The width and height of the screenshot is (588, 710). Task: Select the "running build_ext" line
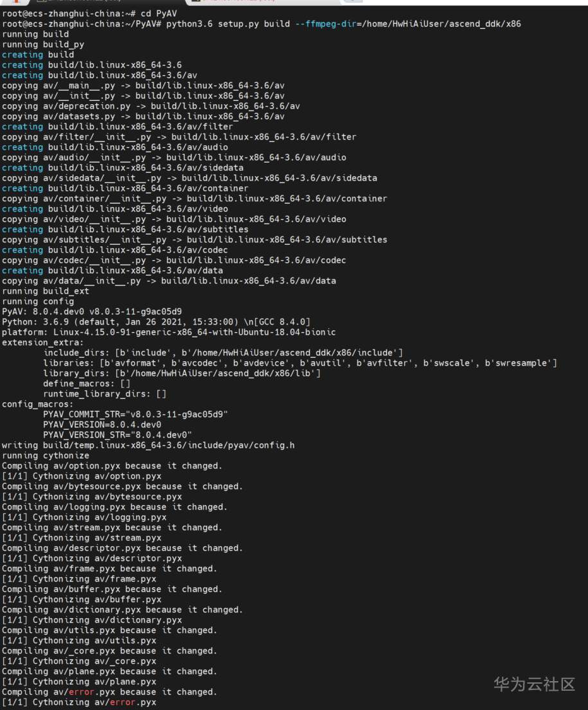click(x=46, y=291)
